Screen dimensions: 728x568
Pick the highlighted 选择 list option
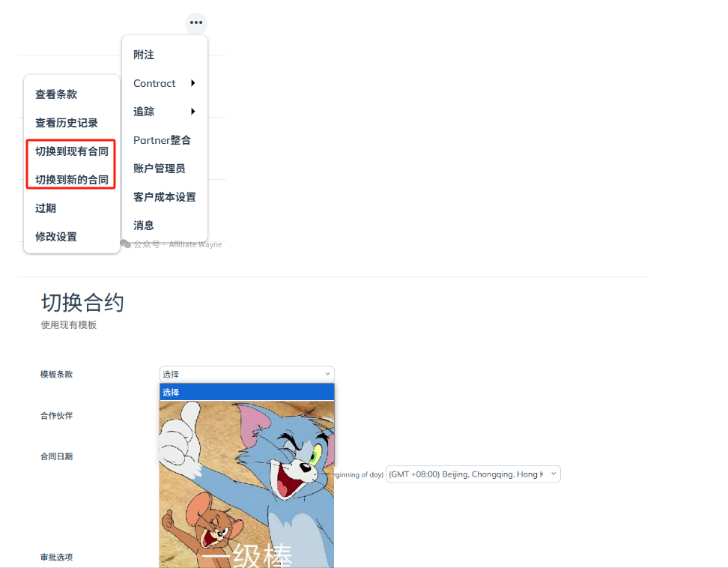247,392
